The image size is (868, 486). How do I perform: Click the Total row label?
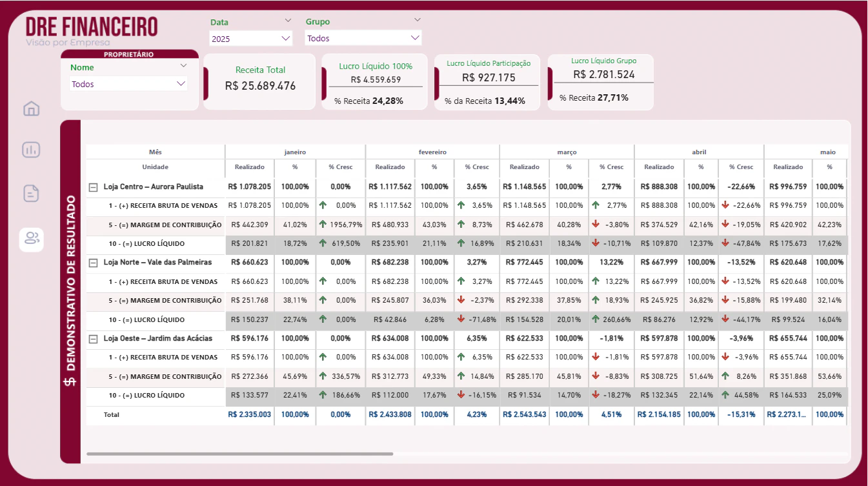click(112, 415)
